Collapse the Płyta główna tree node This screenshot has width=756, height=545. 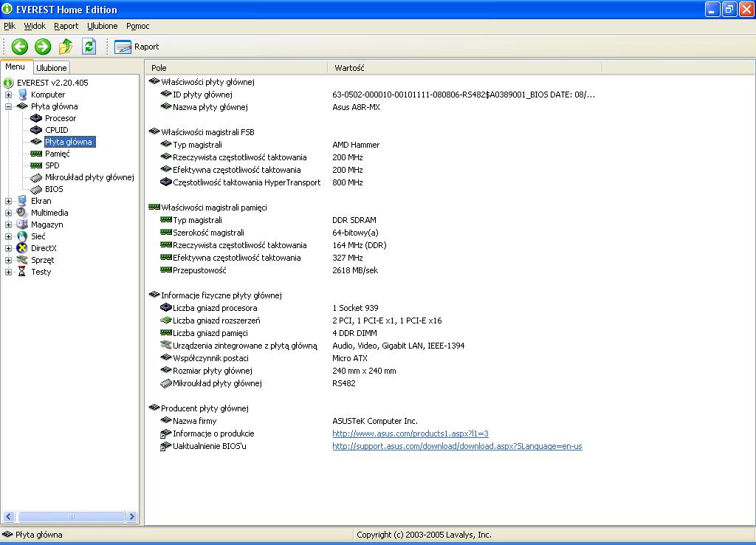(8, 106)
